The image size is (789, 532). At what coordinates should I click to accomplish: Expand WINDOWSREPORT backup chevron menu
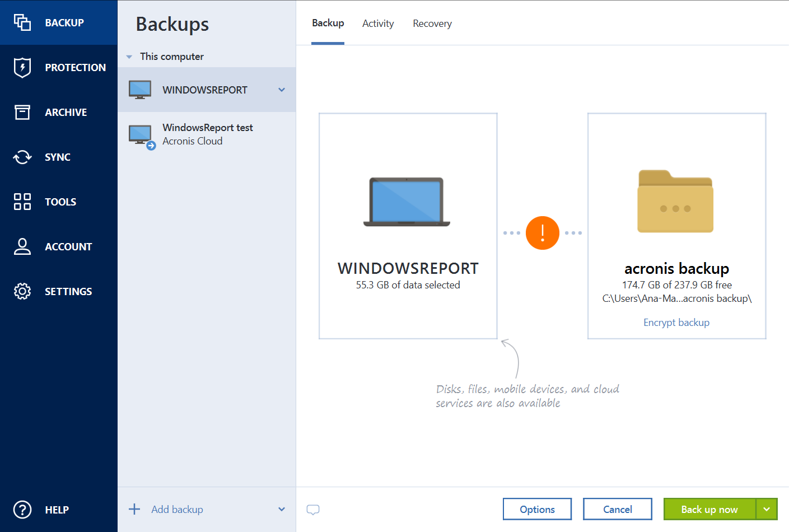click(282, 90)
